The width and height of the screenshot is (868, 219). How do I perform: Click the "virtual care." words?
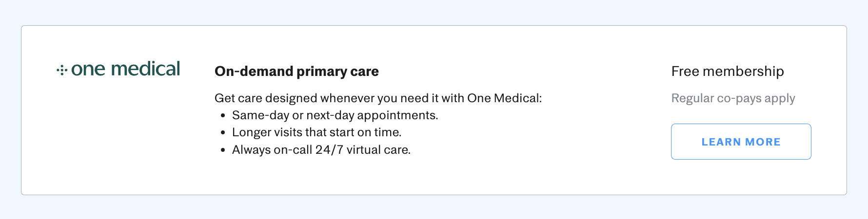(378, 150)
